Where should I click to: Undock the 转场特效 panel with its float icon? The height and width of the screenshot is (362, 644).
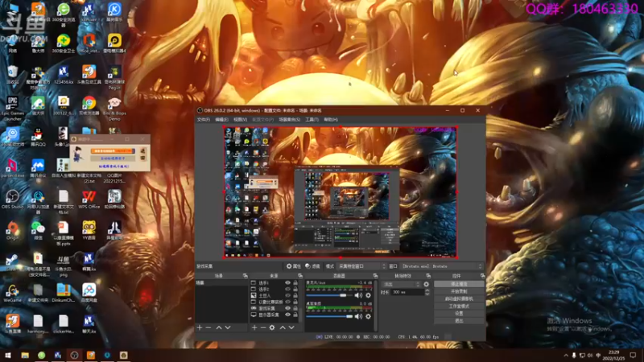point(428,276)
